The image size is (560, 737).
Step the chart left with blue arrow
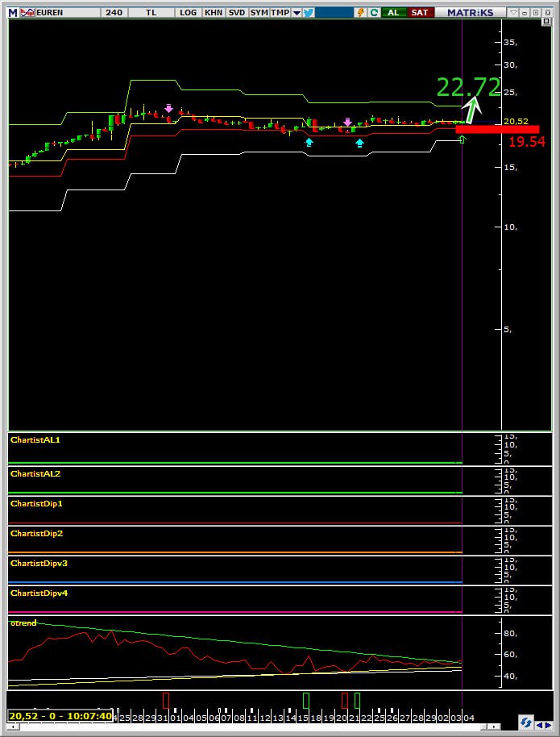pos(539,726)
